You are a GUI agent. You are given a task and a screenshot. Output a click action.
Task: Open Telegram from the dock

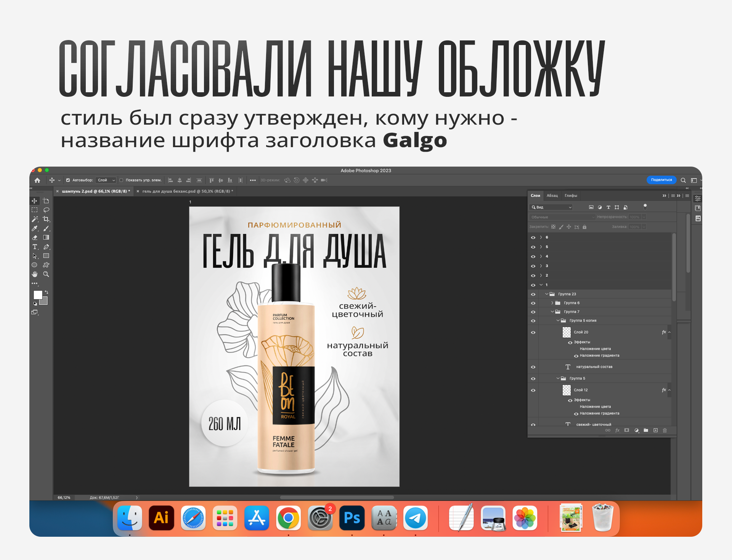coord(416,518)
